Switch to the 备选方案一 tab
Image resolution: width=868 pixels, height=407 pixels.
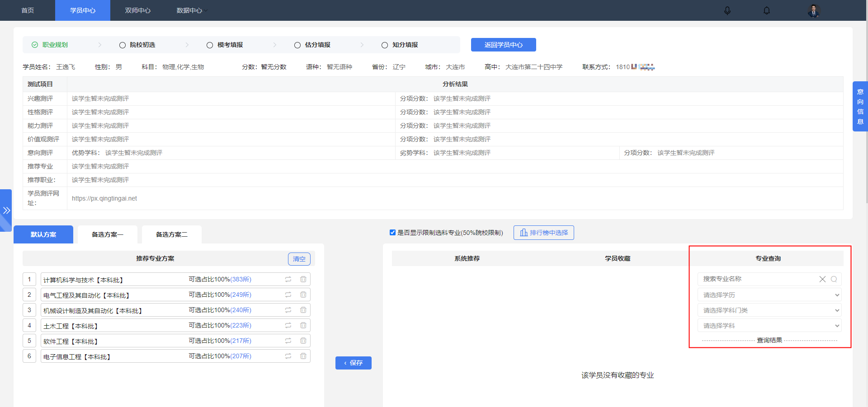(107, 234)
